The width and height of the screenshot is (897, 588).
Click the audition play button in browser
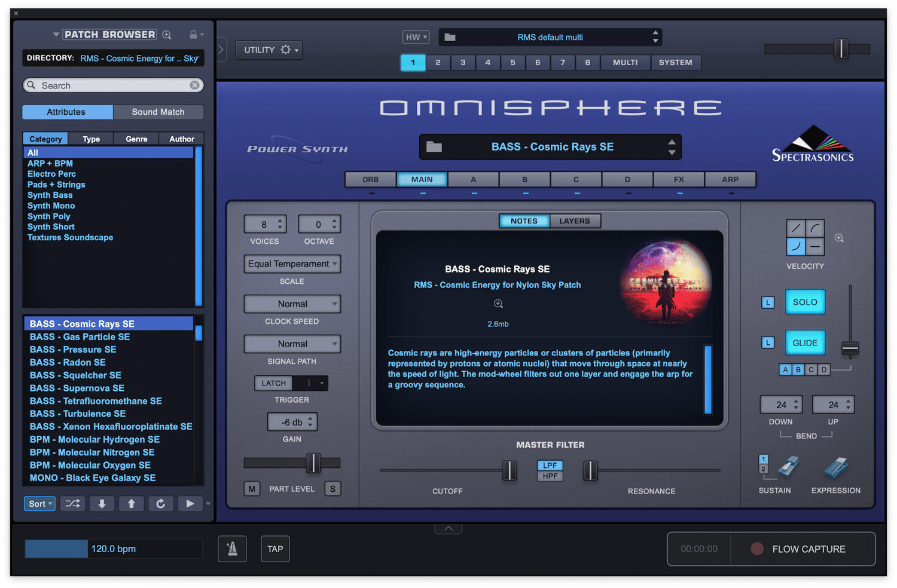click(x=190, y=504)
